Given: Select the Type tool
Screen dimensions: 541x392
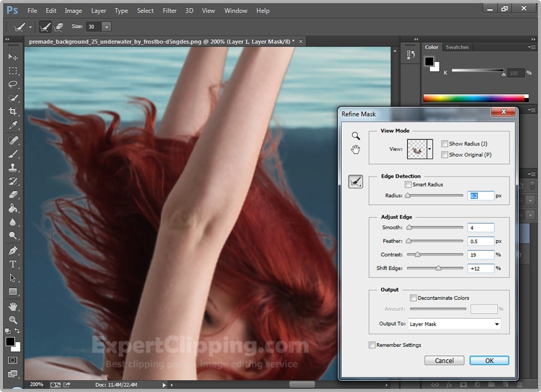Looking at the screenshot, I should pos(12,264).
